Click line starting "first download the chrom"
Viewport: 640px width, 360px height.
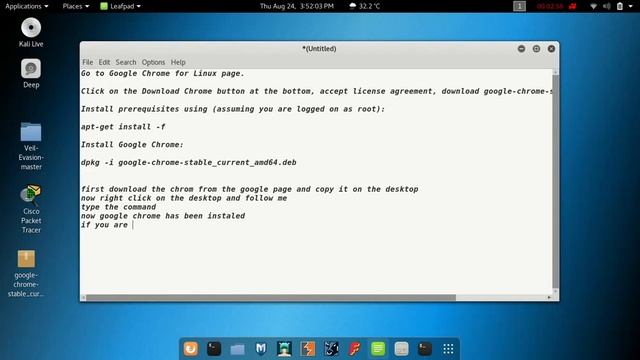[249, 189]
